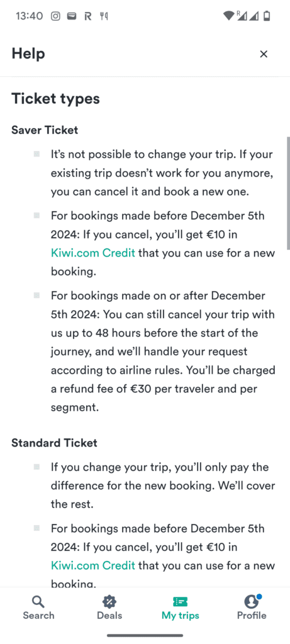
Task: Tap the Saver Ticket heading
Action: coord(45,130)
